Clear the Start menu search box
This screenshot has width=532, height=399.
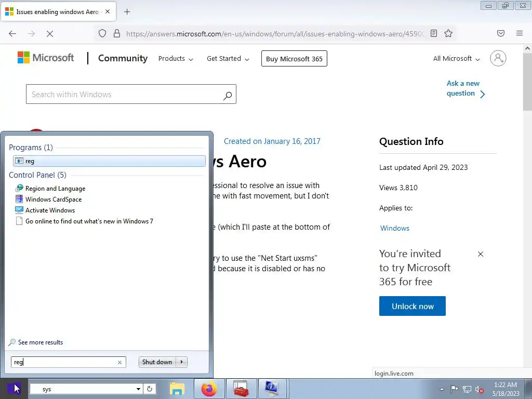tap(119, 362)
